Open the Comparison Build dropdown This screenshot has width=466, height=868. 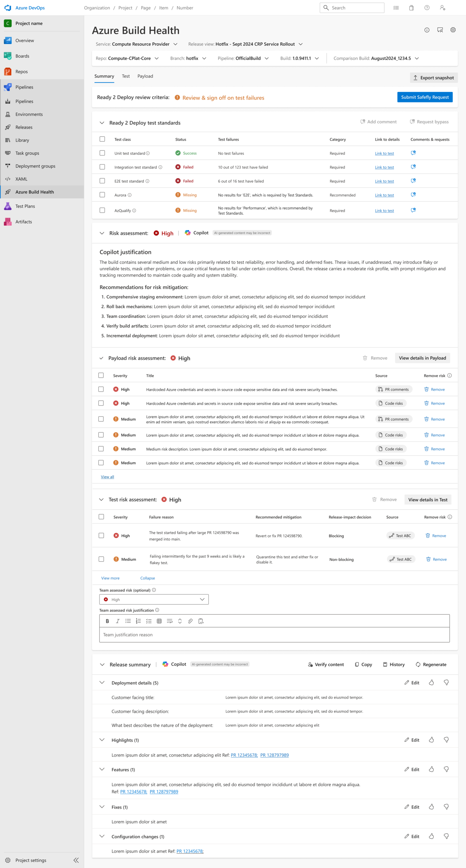pyautogui.click(x=376, y=58)
